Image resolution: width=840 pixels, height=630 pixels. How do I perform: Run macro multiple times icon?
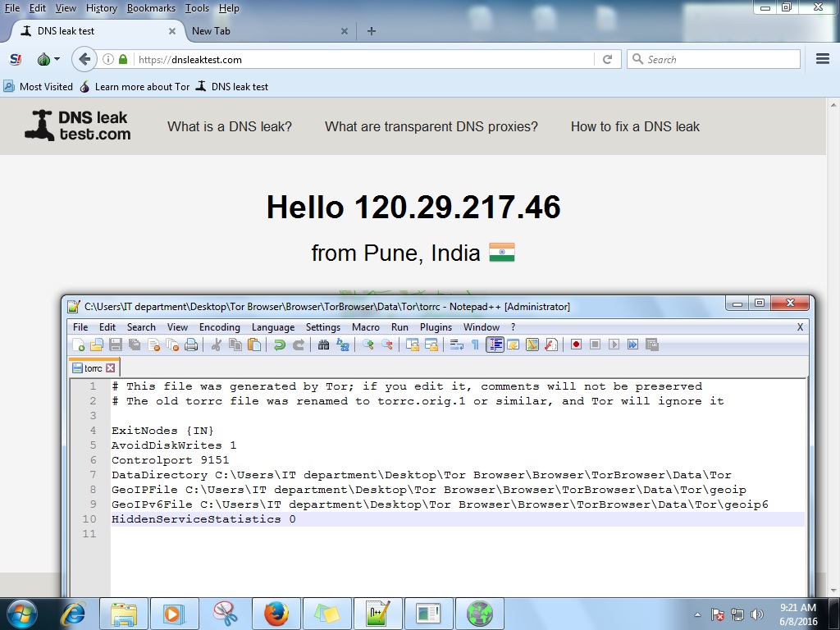(x=632, y=345)
